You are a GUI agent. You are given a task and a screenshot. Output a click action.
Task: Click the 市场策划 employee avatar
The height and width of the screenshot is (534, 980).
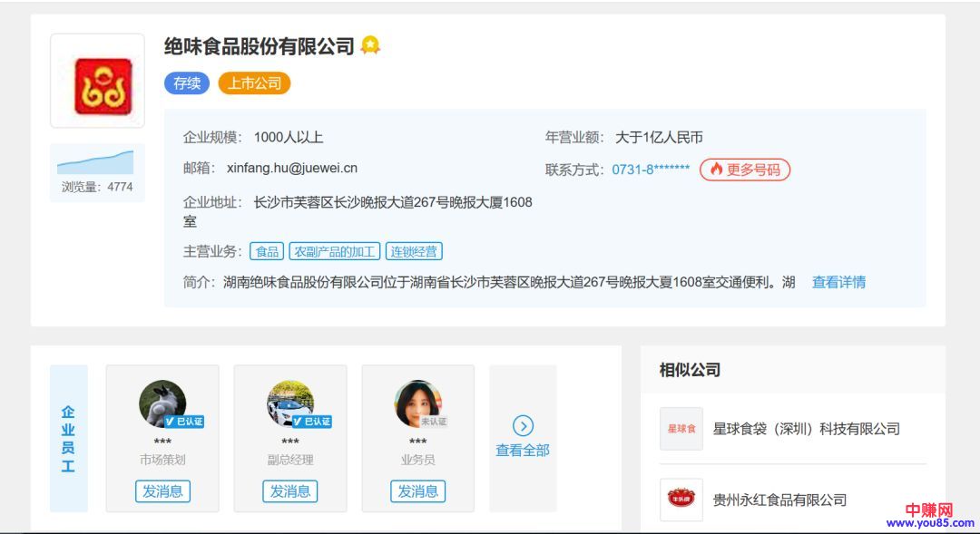coord(162,403)
